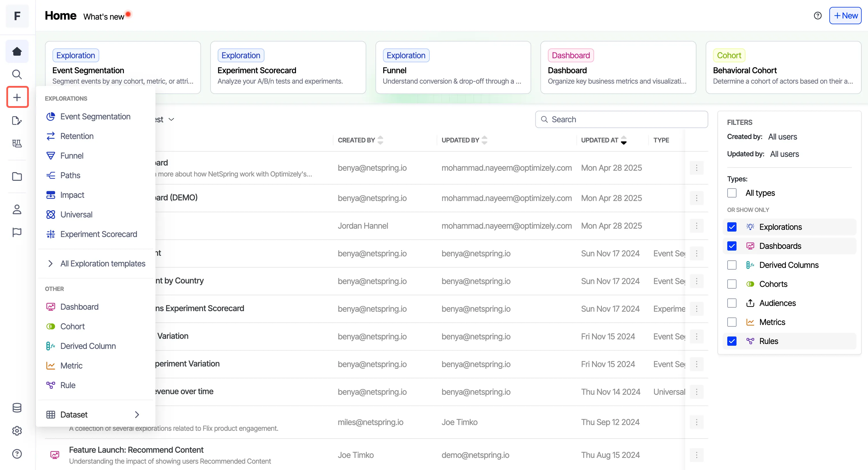Click the Derived Column icon in menu
The image size is (868, 470).
(50, 346)
